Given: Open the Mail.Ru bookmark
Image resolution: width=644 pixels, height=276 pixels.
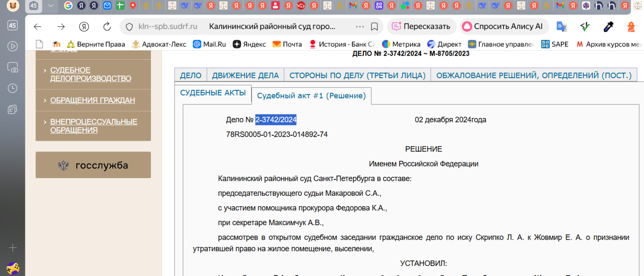Looking at the screenshot, I should coord(210,44).
